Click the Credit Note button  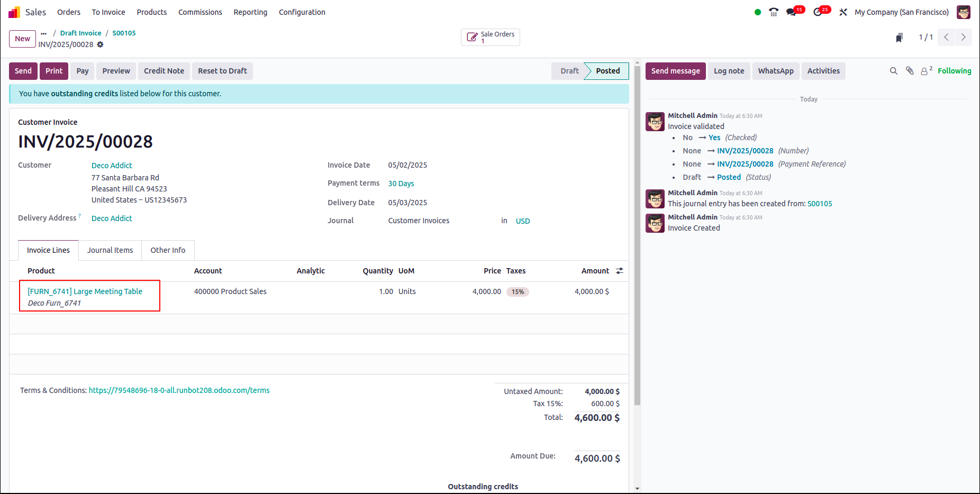click(164, 71)
